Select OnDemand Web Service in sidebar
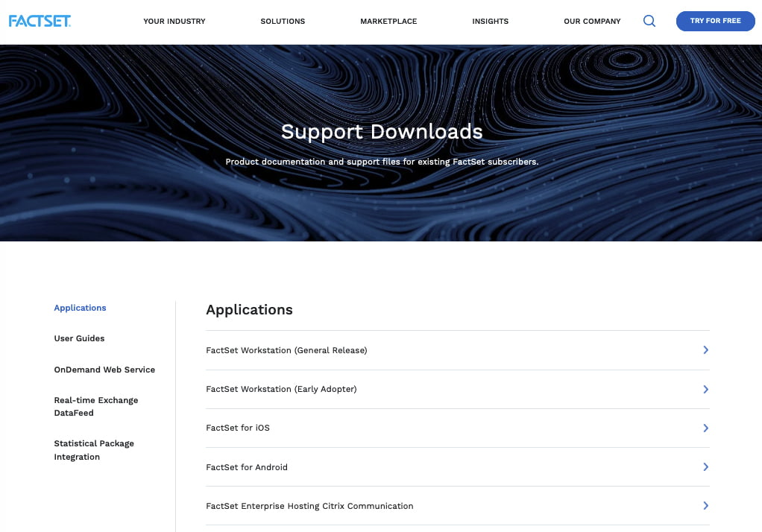 (104, 370)
